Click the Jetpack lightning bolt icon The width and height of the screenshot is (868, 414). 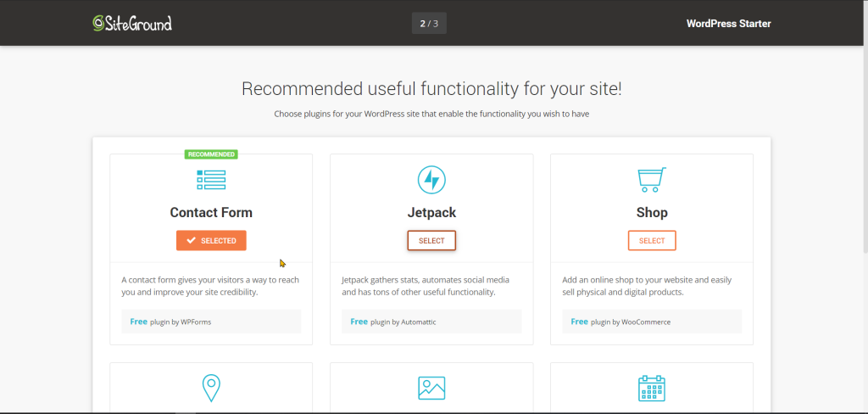coord(431,180)
